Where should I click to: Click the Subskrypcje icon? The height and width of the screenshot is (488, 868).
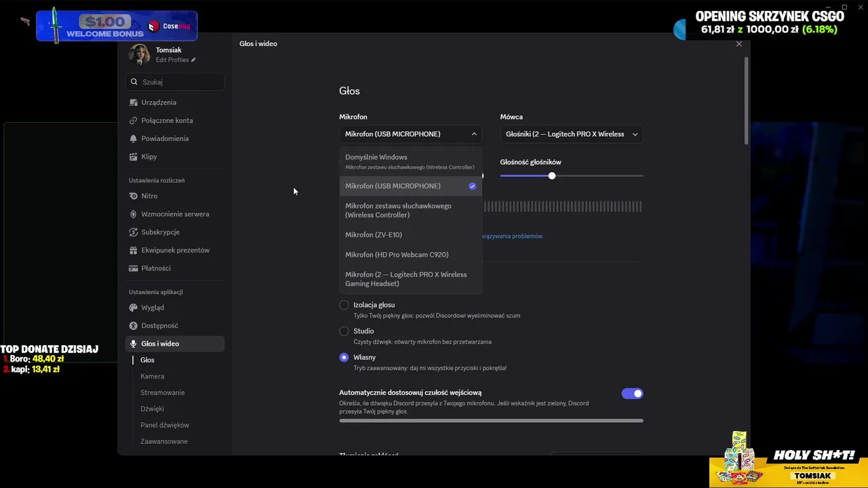click(x=134, y=232)
